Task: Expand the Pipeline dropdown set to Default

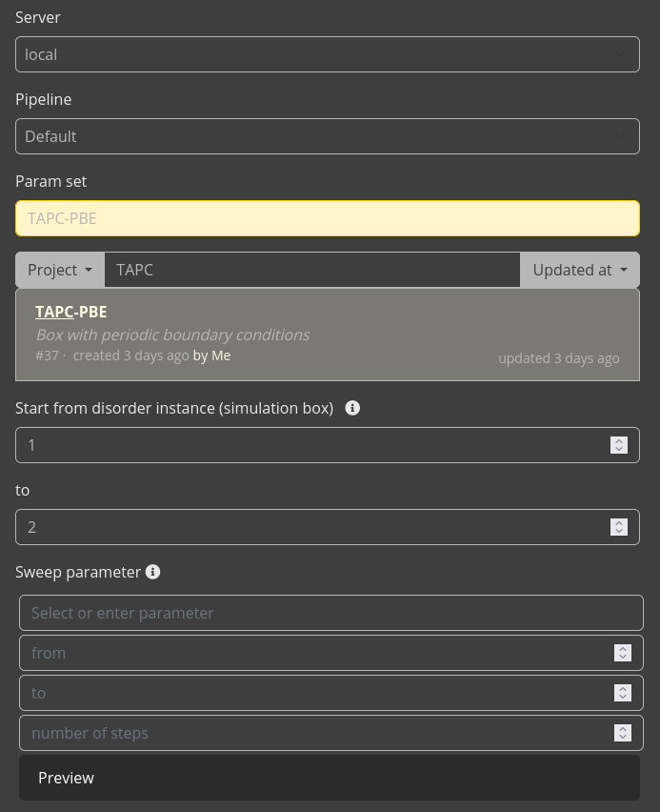Action: [327, 136]
